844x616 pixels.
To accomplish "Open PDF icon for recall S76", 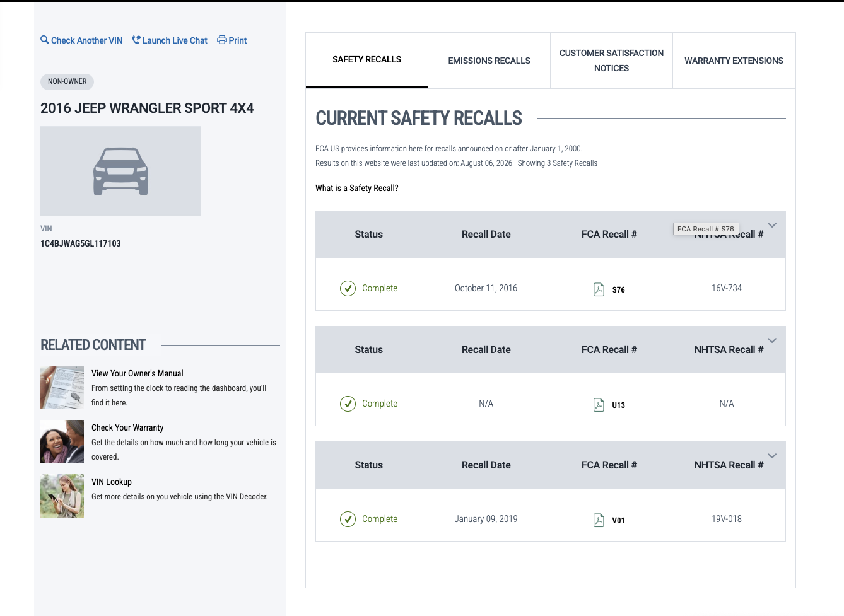I will pos(599,289).
